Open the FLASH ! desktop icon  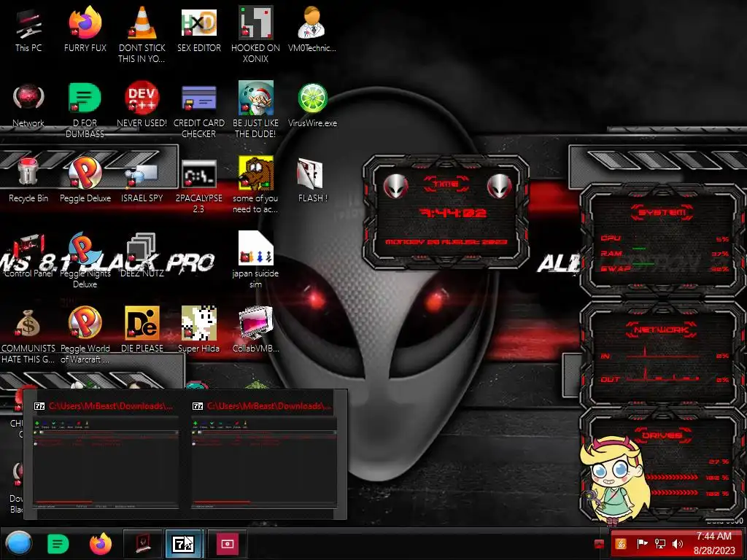[312, 180]
